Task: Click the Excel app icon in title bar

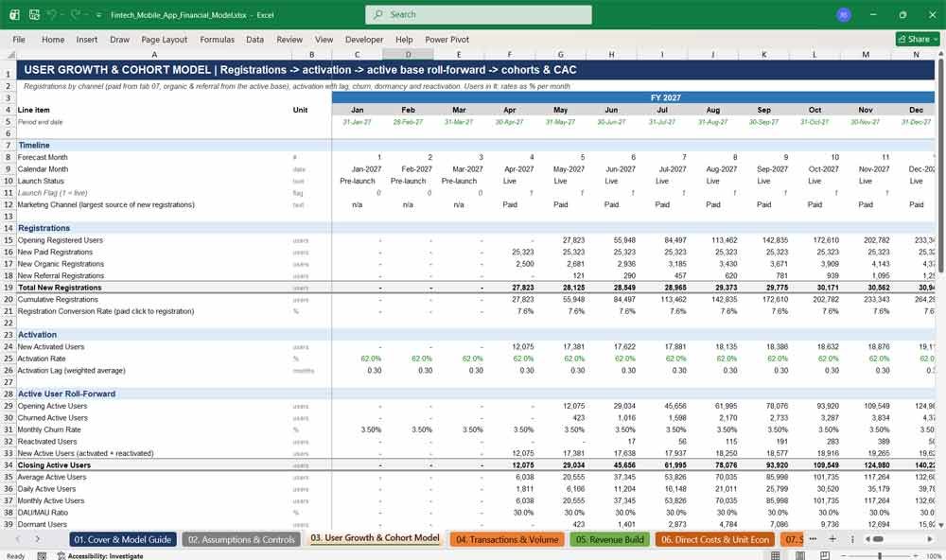Action: [x=14, y=14]
